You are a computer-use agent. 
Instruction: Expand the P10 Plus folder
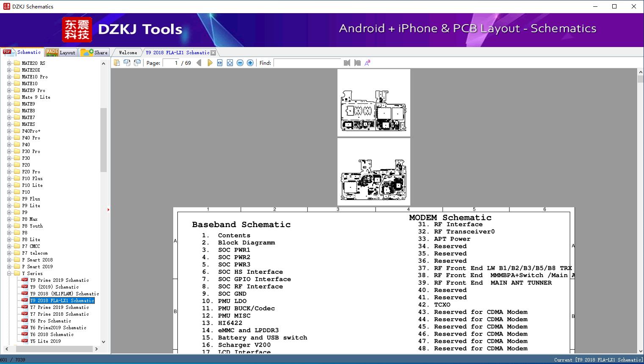(x=9, y=178)
